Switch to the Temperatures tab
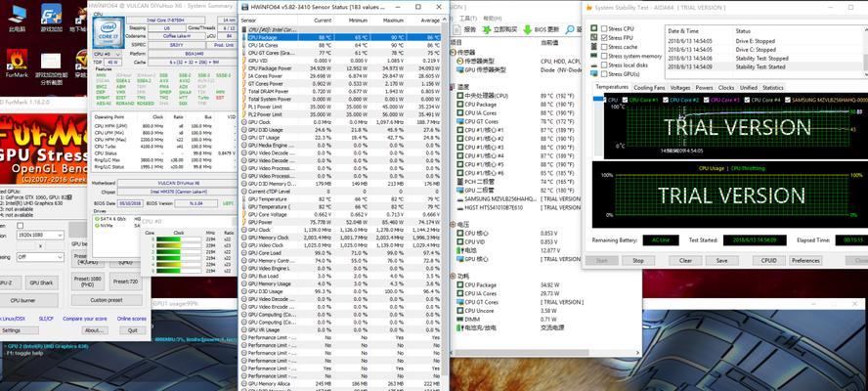 point(612,88)
